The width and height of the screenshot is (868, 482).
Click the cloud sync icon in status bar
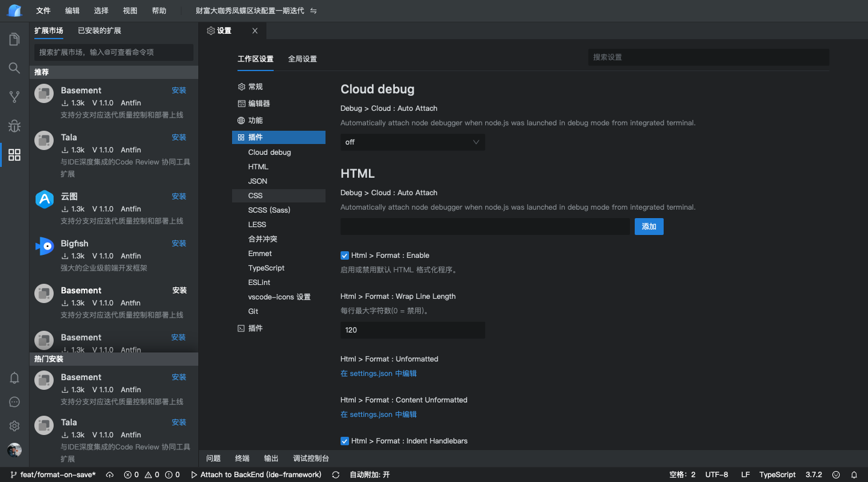coord(110,475)
